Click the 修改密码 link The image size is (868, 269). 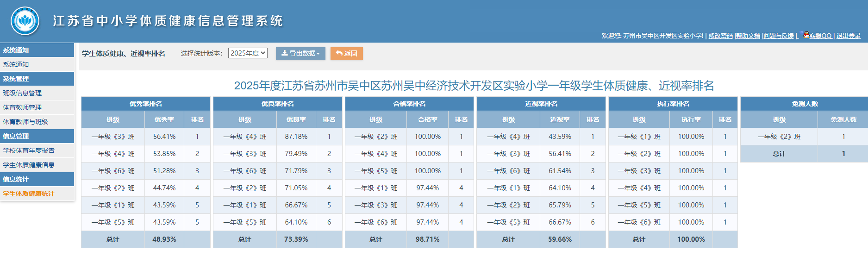720,36
